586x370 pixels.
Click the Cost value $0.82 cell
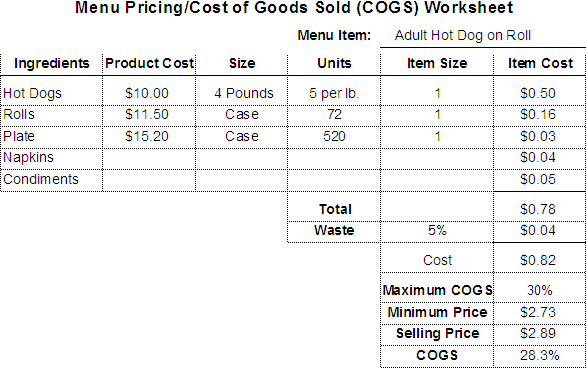click(x=539, y=258)
